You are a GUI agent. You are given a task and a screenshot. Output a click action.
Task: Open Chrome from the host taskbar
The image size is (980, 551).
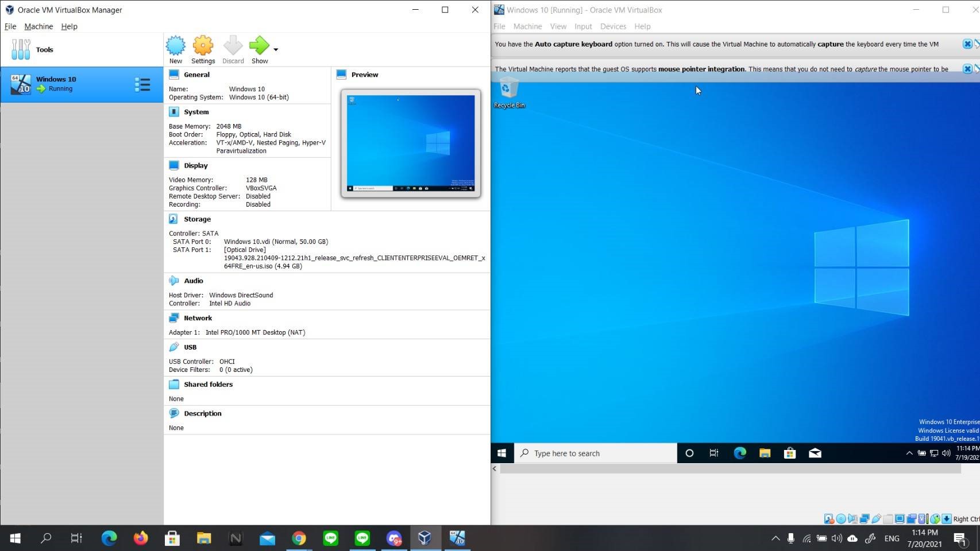tap(299, 538)
